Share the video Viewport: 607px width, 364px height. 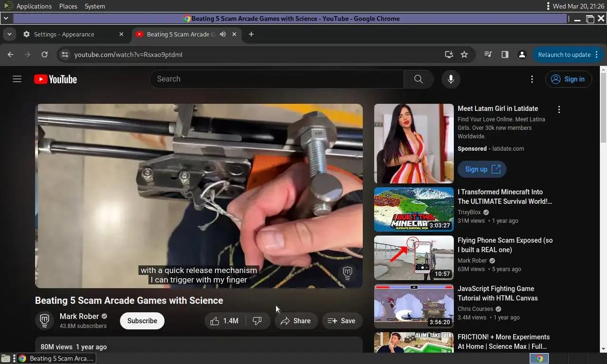click(296, 321)
